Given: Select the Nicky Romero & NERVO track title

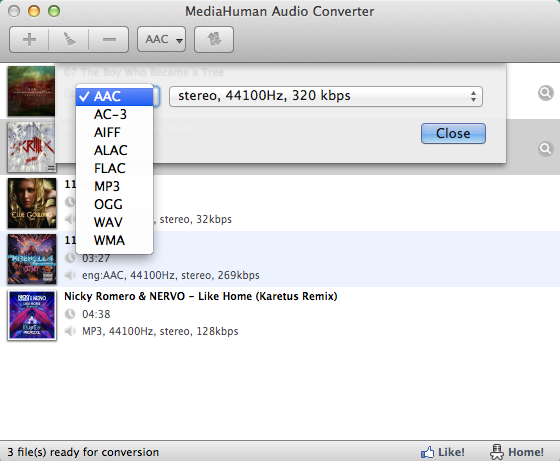Looking at the screenshot, I should point(201,296).
